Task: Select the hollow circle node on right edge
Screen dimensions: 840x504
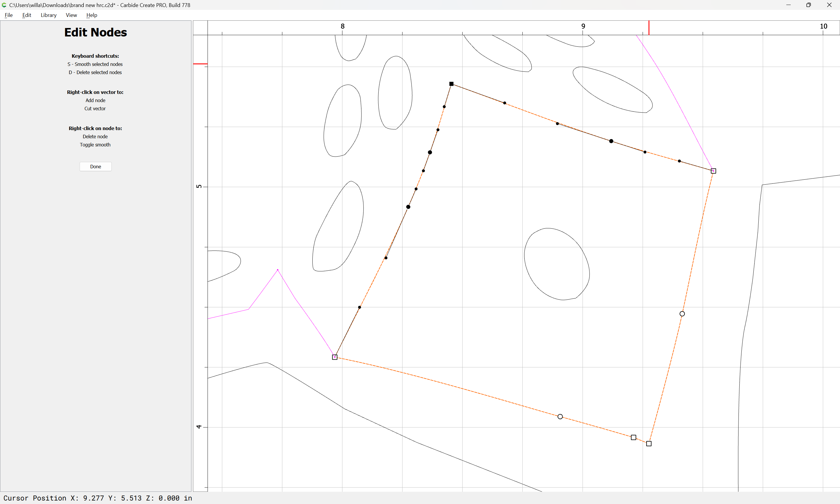Action: 682,314
